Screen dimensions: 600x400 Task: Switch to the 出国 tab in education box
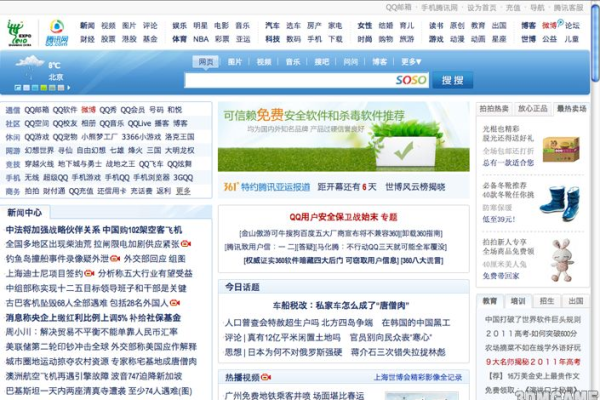576,301
